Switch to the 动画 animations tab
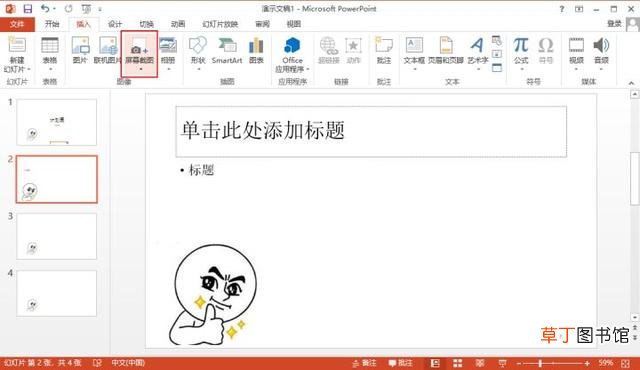Screen dimensions: 640x370 [x=178, y=24]
